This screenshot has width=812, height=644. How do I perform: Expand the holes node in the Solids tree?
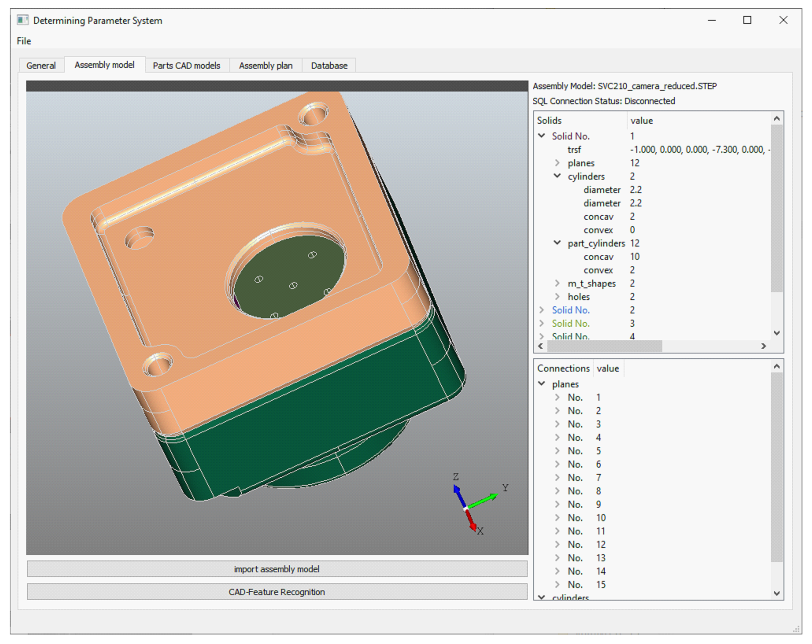[557, 297]
